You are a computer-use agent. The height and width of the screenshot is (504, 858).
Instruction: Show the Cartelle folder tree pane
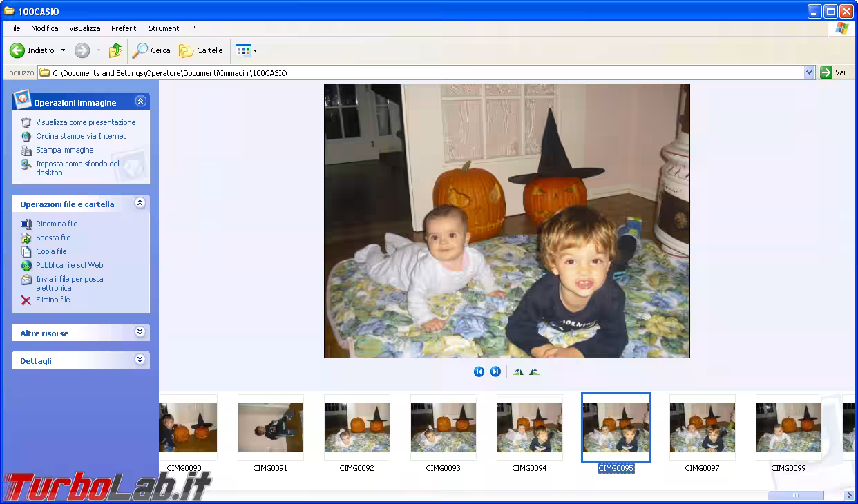(200, 50)
